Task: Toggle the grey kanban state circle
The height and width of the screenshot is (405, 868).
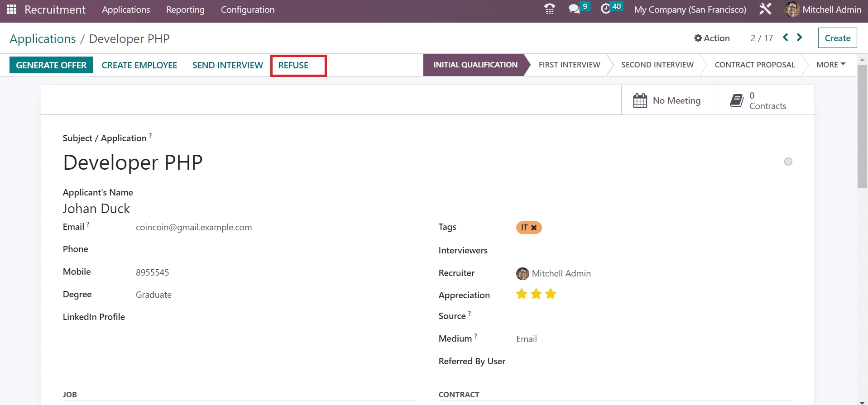Action: [788, 162]
